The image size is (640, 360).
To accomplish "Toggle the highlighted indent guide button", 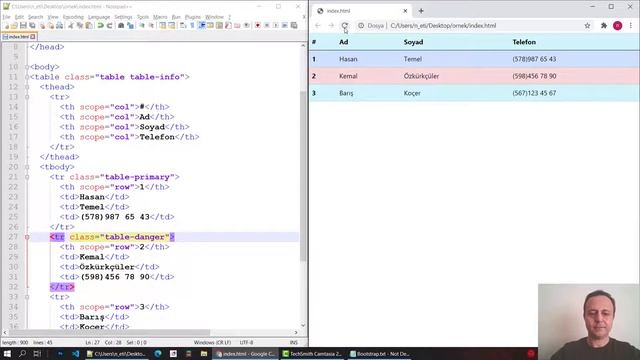I will coord(202,26).
